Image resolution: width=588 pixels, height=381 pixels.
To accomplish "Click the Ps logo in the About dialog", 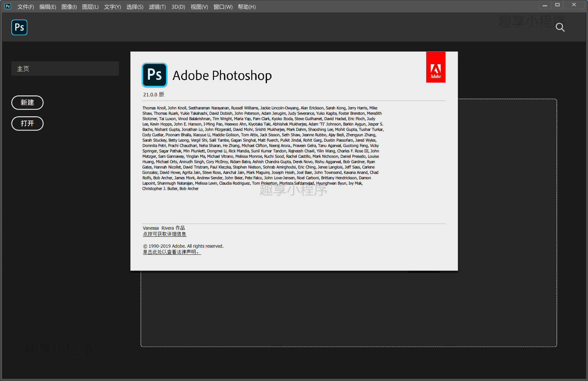I will point(155,75).
